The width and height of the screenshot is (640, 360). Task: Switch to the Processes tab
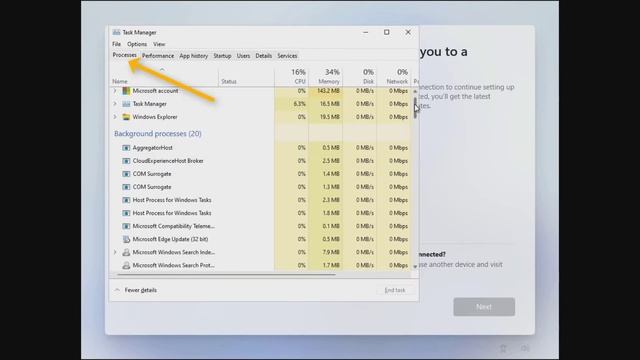[124, 55]
